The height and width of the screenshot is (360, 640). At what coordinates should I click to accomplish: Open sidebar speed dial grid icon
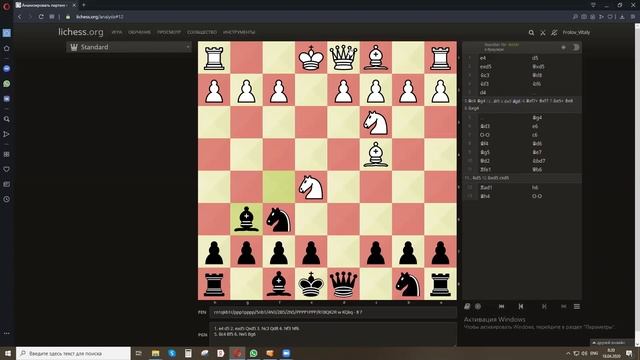click(7, 154)
